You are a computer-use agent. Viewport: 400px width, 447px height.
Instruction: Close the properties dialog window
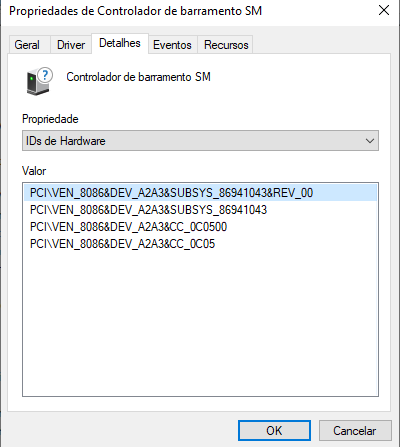[x=384, y=11]
